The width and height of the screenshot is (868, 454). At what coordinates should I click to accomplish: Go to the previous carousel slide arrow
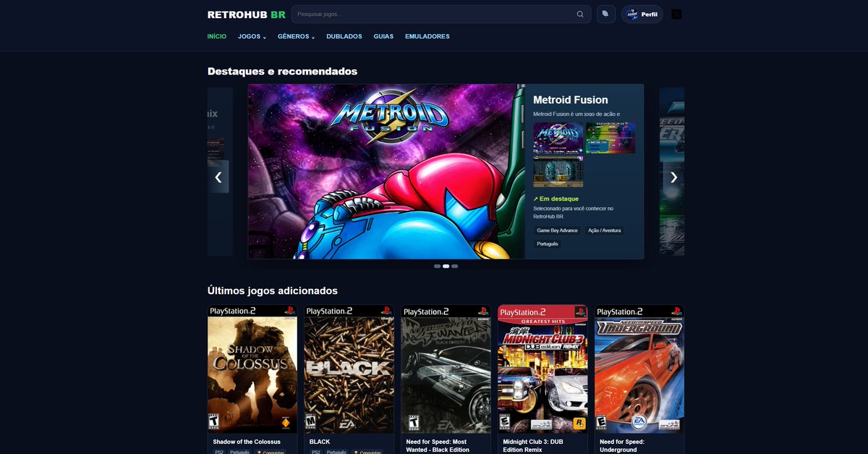(x=218, y=177)
